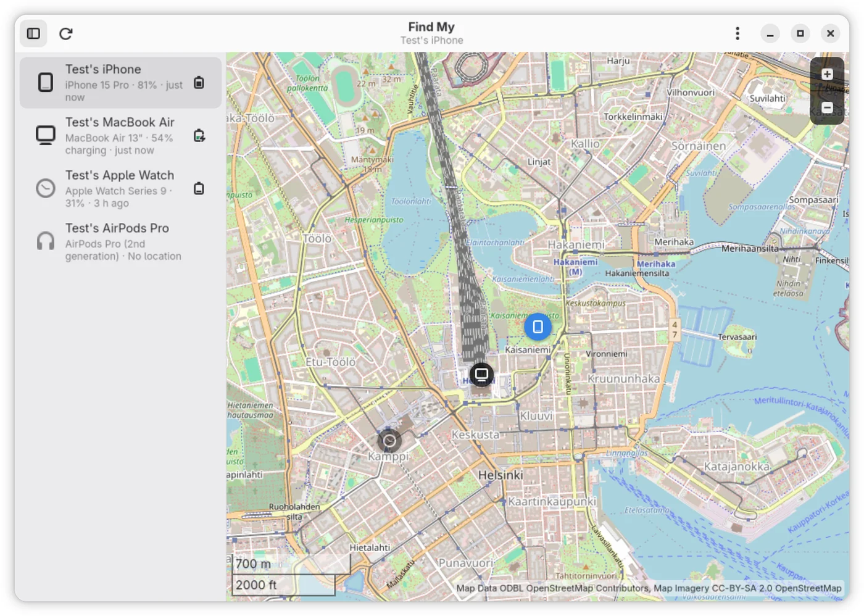
Task: Click the 'Punavuori' district label on map
Action: point(466,563)
